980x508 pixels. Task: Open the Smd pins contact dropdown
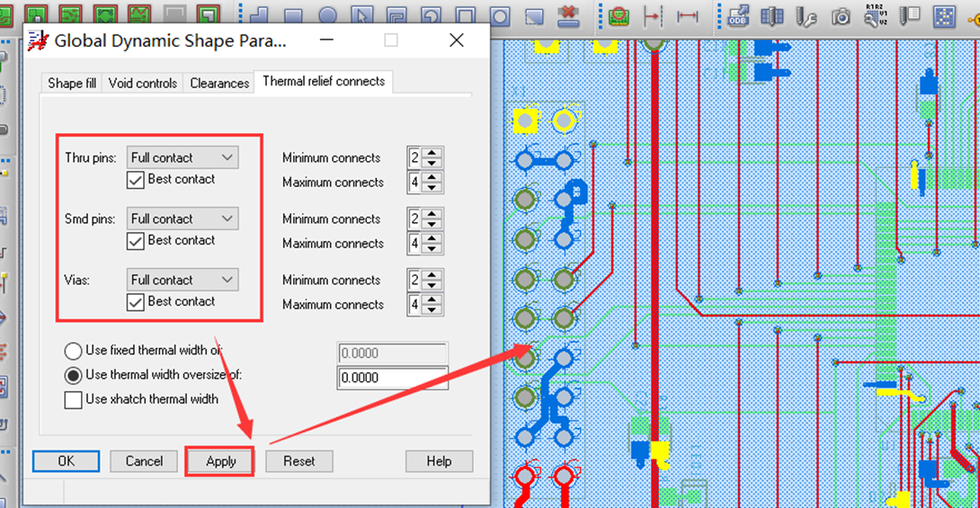(183, 218)
